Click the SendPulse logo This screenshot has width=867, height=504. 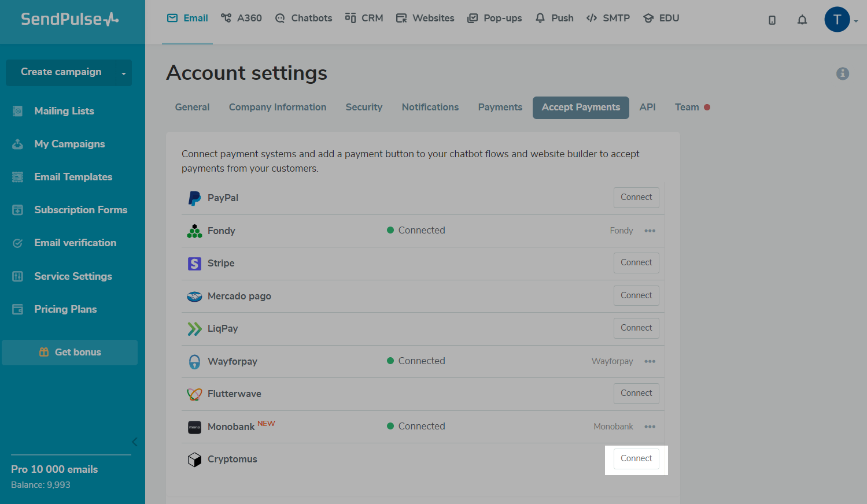(x=69, y=19)
